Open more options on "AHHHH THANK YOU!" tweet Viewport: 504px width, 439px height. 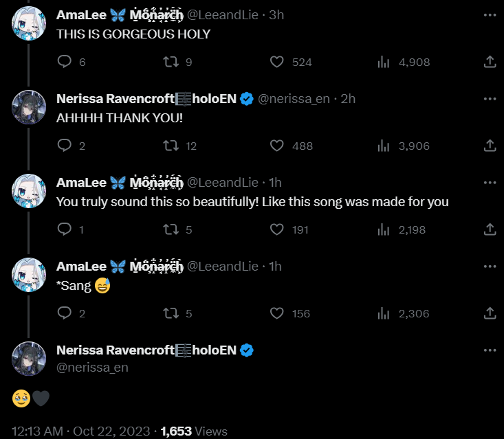[x=490, y=98]
